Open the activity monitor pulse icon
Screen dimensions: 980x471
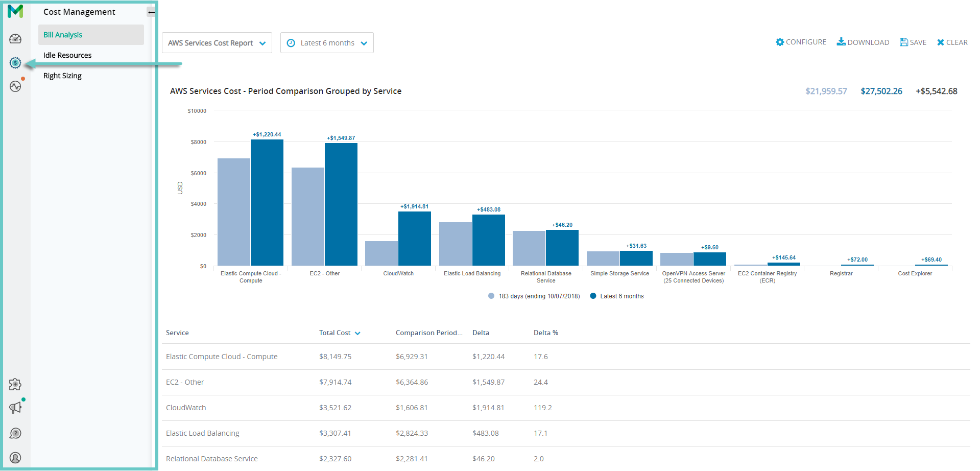point(15,86)
